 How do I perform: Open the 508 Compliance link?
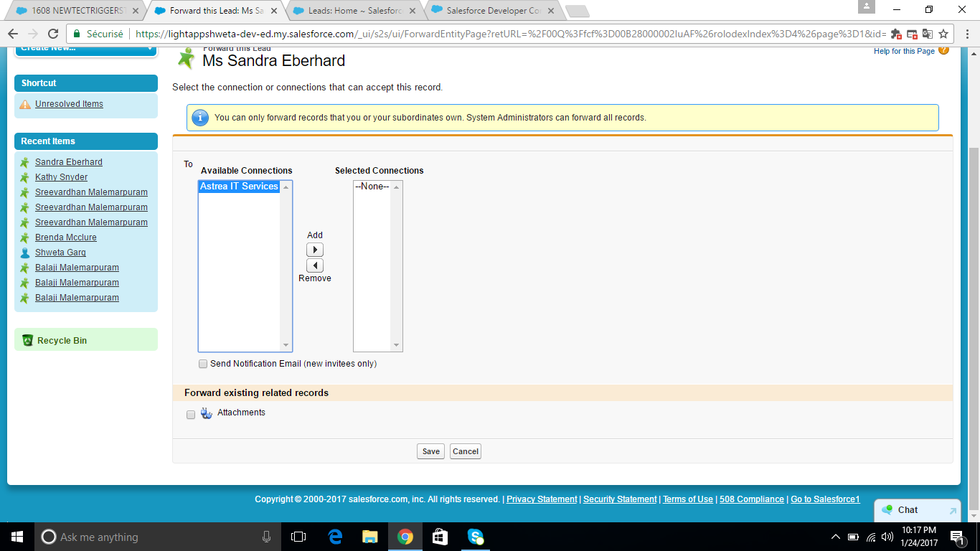752,499
